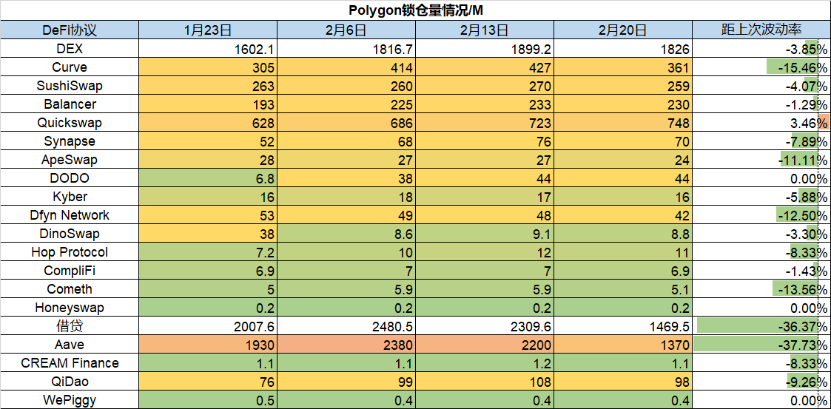This screenshot has height=409, width=831.
Task: Click DODO value 6.8
Action: tap(208, 178)
